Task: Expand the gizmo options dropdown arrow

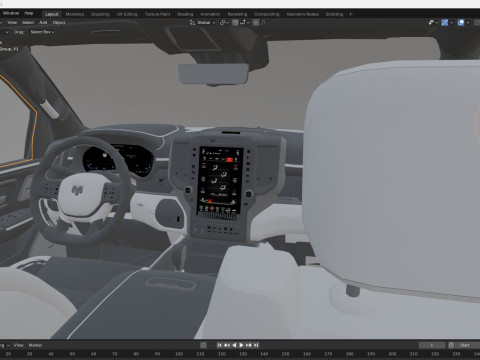Action: (x=452, y=23)
